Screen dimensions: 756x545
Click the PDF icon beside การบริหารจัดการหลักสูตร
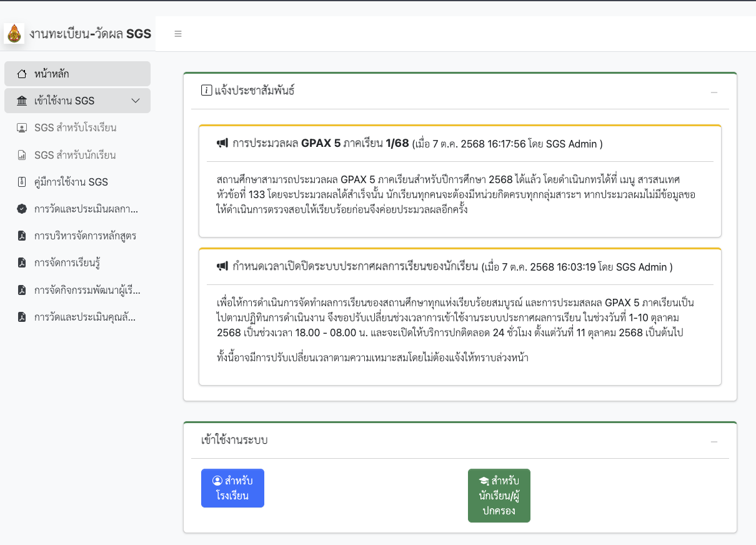click(22, 236)
